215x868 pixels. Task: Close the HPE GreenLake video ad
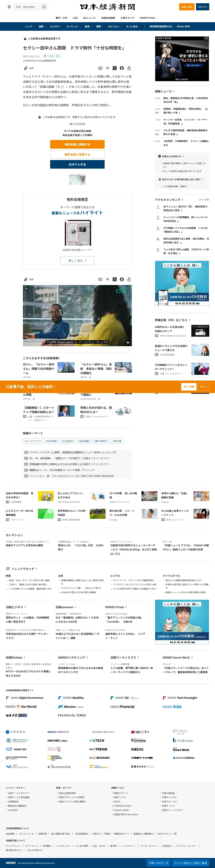coord(27,288)
